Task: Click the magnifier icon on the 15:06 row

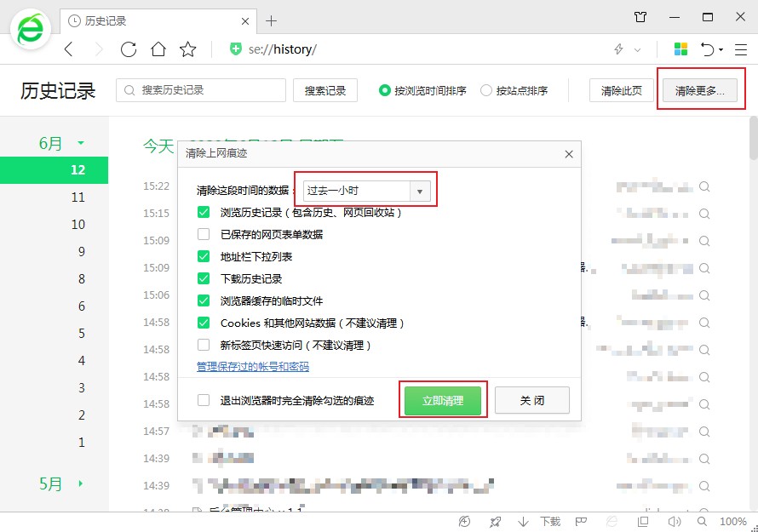Action: tap(704, 295)
